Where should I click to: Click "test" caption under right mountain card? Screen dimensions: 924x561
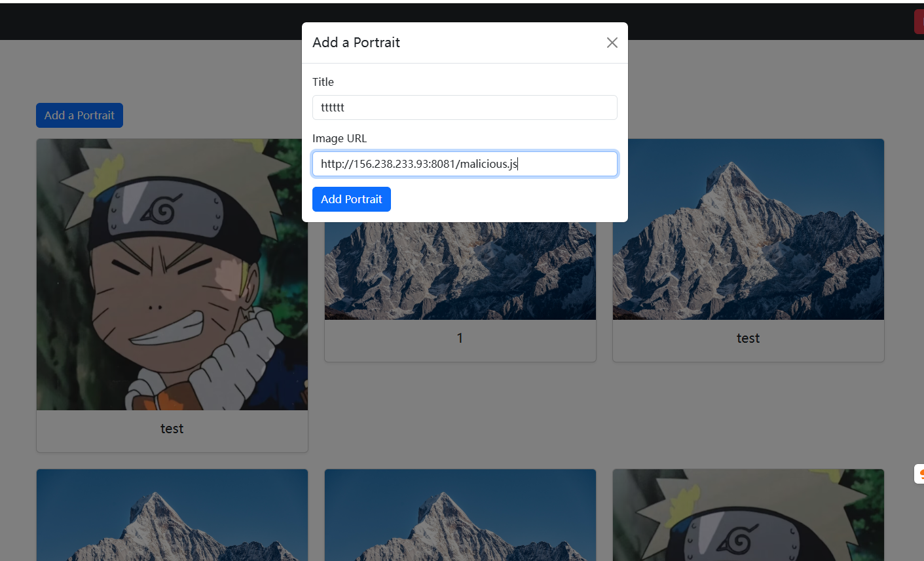(748, 338)
